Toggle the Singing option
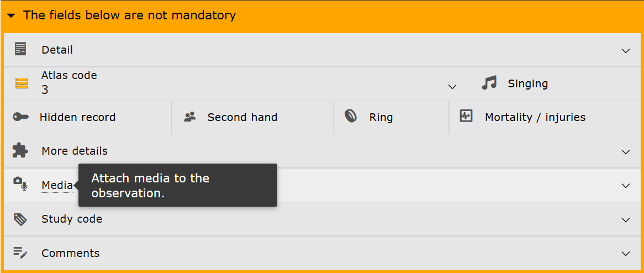This screenshot has width=644, height=273. (x=527, y=84)
